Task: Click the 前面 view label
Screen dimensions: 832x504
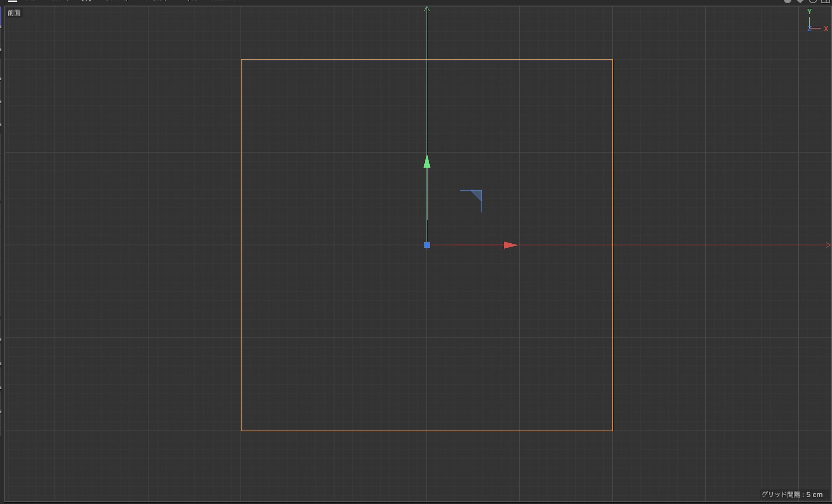Action: 14,13
